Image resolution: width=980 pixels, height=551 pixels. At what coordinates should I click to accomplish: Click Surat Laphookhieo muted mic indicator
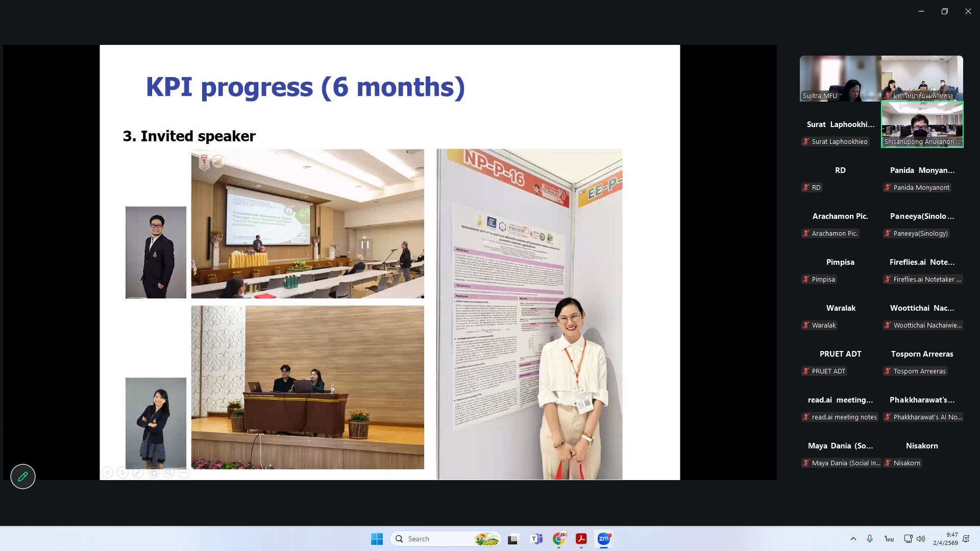806,142
